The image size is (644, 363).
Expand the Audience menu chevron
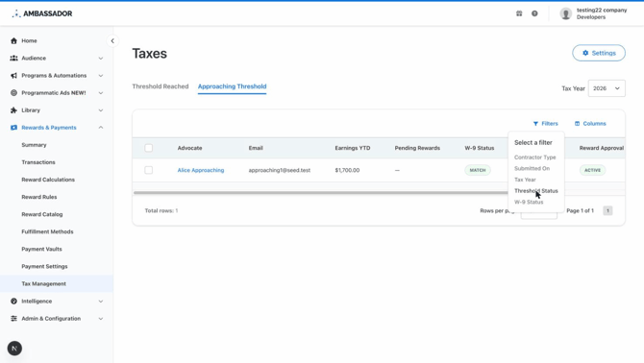pyautogui.click(x=101, y=59)
